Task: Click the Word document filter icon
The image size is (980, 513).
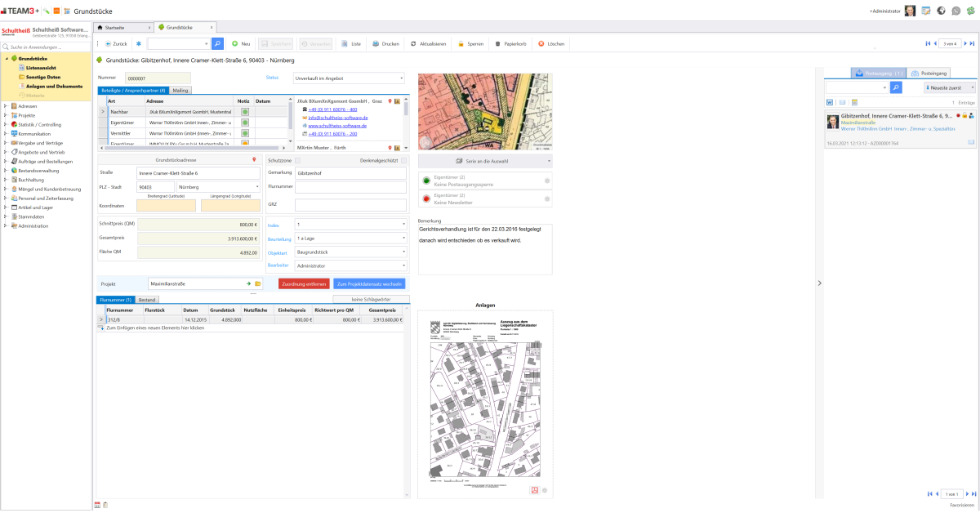Action: (x=830, y=102)
